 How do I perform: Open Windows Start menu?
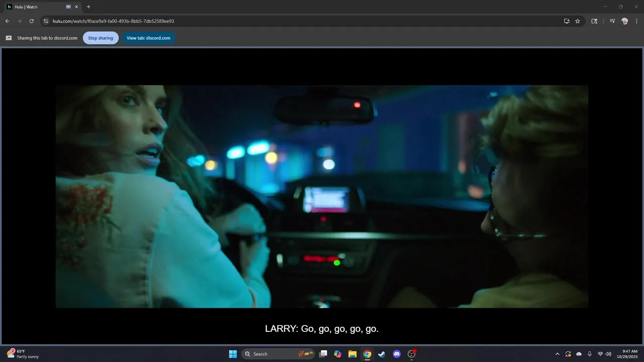tap(233, 354)
